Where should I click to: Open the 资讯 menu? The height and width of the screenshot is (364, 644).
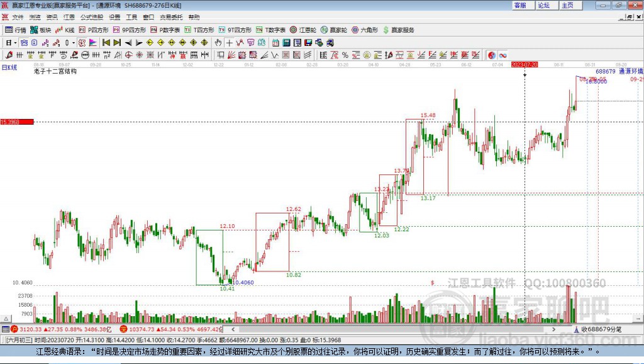(x=52, y=17)
